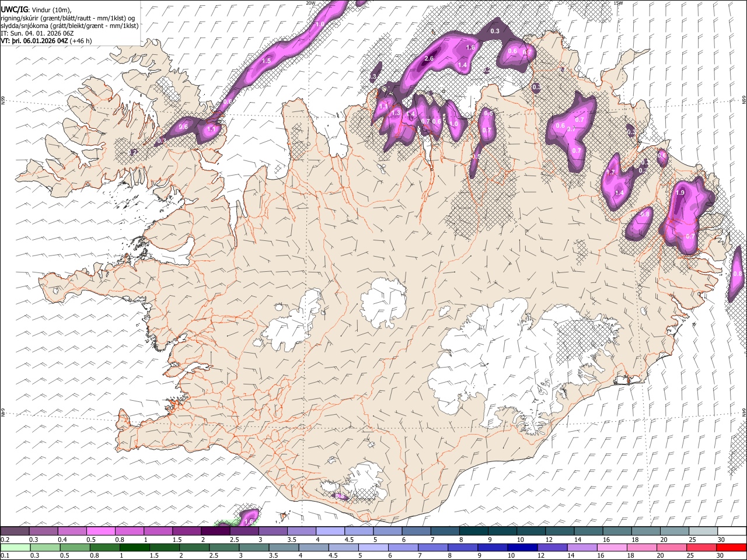The width and height of the screenshot is (747, 560).
Task: Click bright red lower legend swatch at 30
Action: click(731, 547)
